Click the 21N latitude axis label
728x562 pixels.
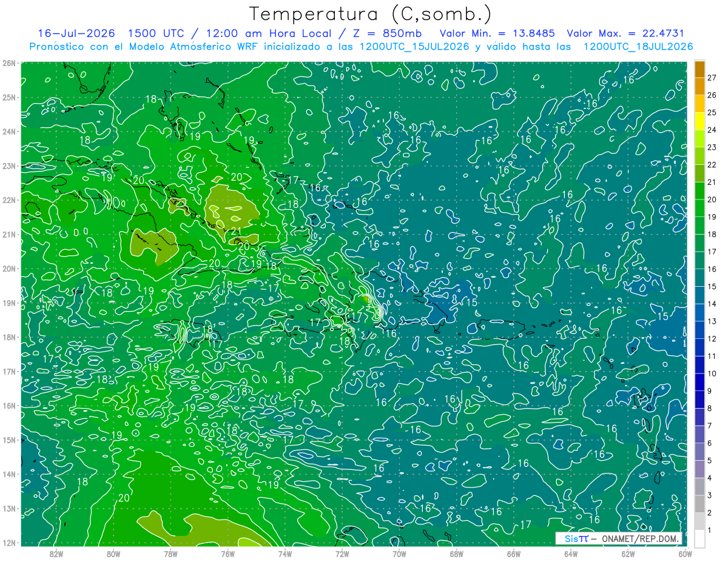pos(9,235)
